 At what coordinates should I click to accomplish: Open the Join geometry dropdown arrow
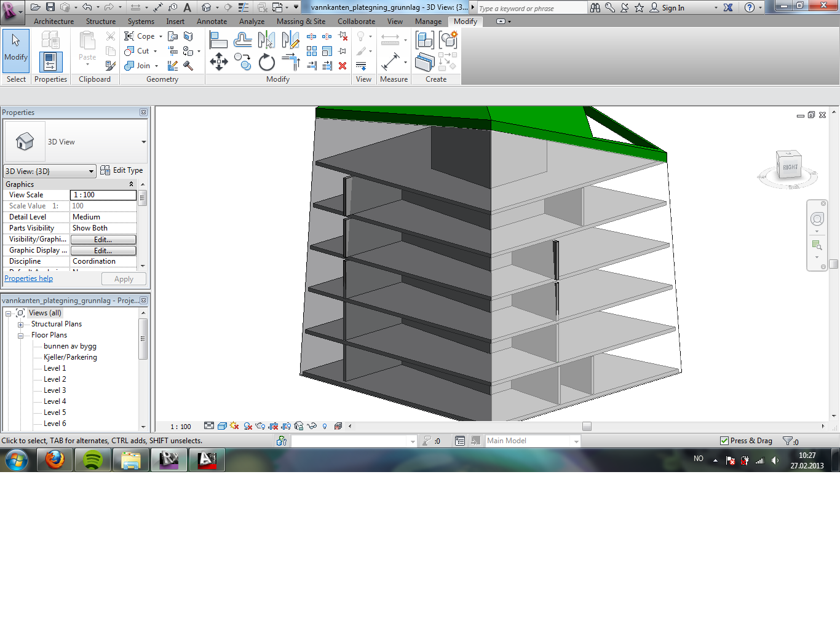tap(157, 66)
